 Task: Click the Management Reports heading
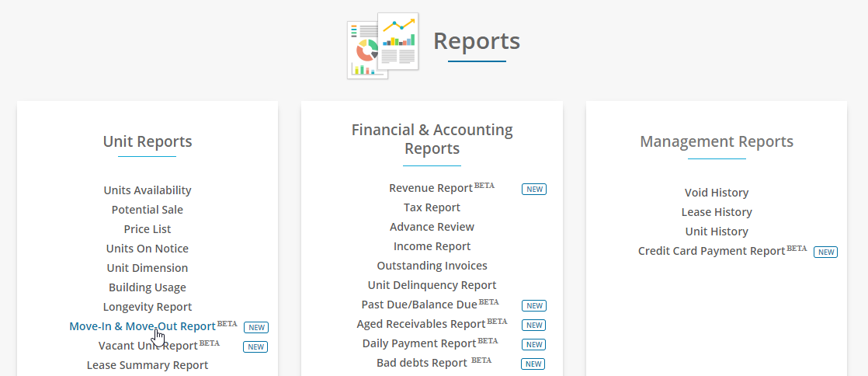[717, 141]
